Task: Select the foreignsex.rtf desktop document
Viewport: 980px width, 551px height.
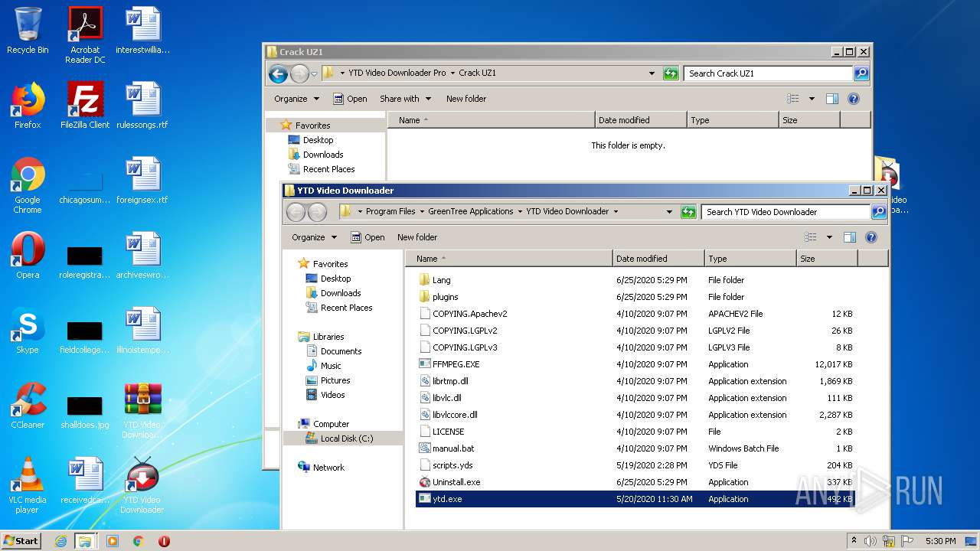Action: tap(142, 181)
